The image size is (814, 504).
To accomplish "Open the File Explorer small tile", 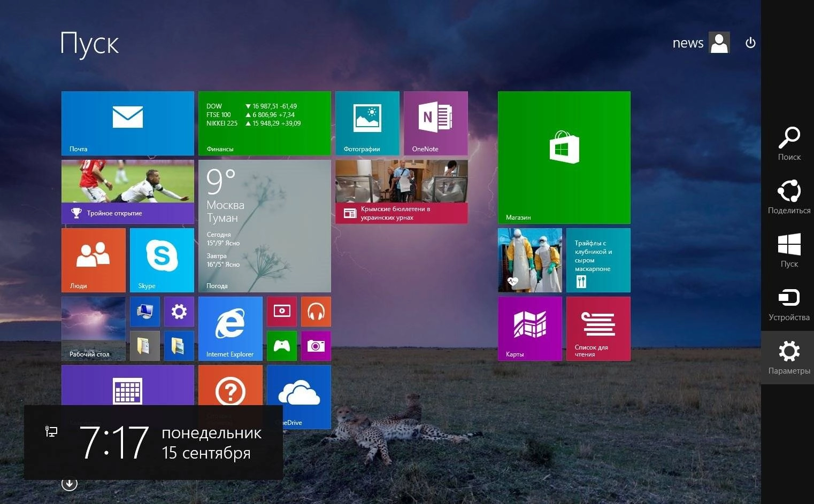I will (x=179, y=346).
